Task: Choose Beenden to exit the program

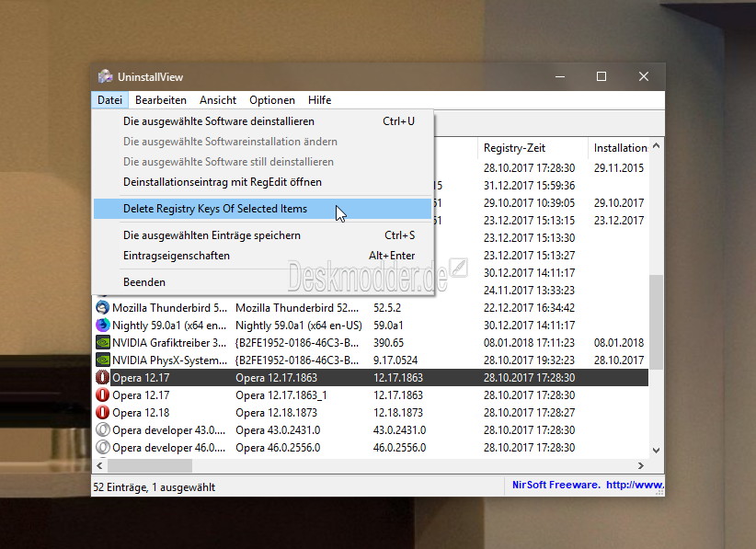Action: [262, 282]
